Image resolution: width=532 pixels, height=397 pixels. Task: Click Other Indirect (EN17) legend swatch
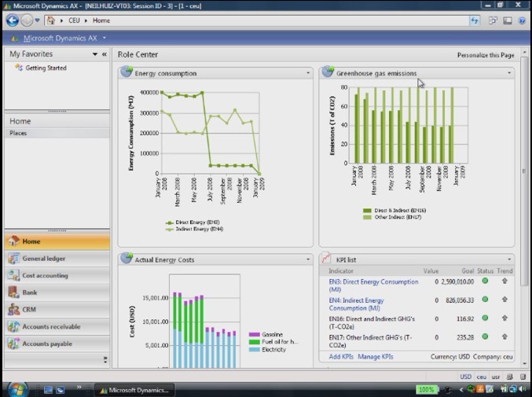[x=367, y=217]
